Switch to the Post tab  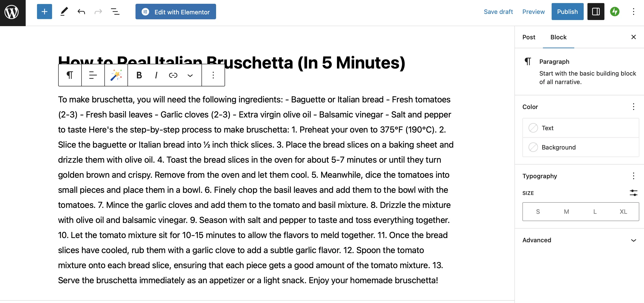(x=529, y=37)
